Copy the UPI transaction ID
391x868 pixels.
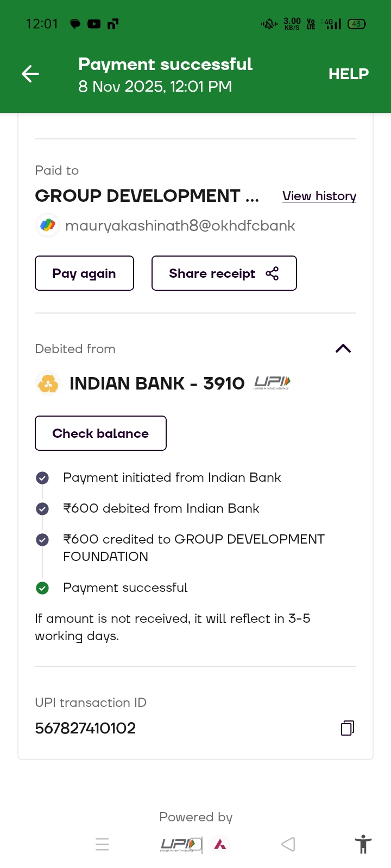pyautogui.click(x=348, y=728)
